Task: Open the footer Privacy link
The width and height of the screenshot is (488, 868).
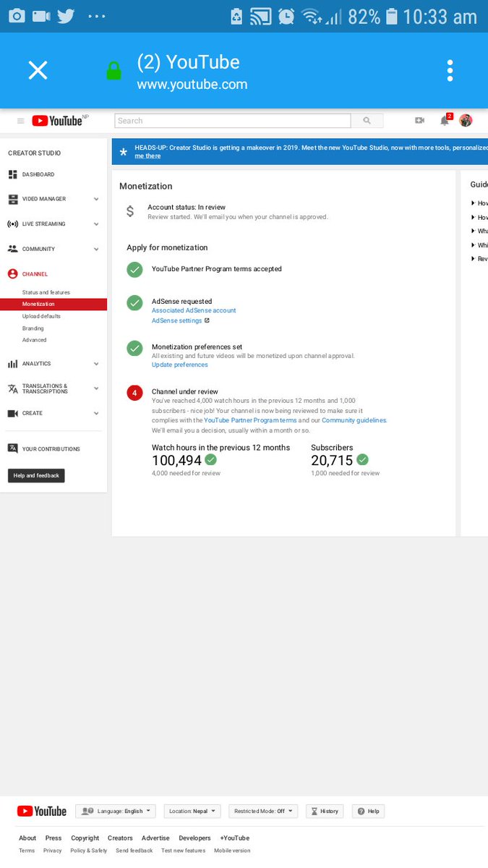Action: (53, 851)
